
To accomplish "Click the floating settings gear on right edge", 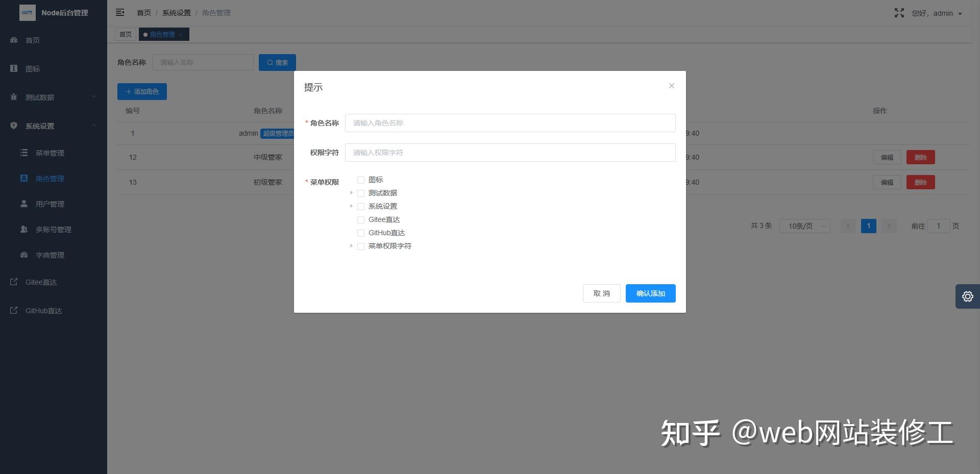I will (967, 296).
